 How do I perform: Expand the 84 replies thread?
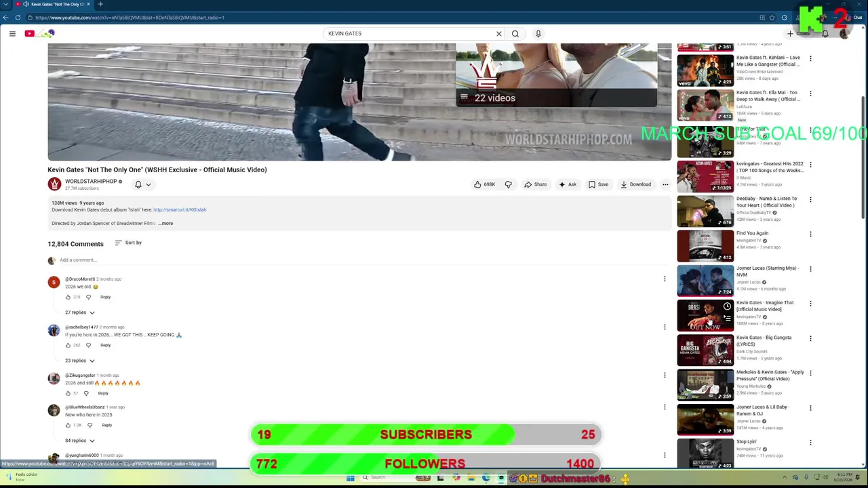click(x=80, y=441)
